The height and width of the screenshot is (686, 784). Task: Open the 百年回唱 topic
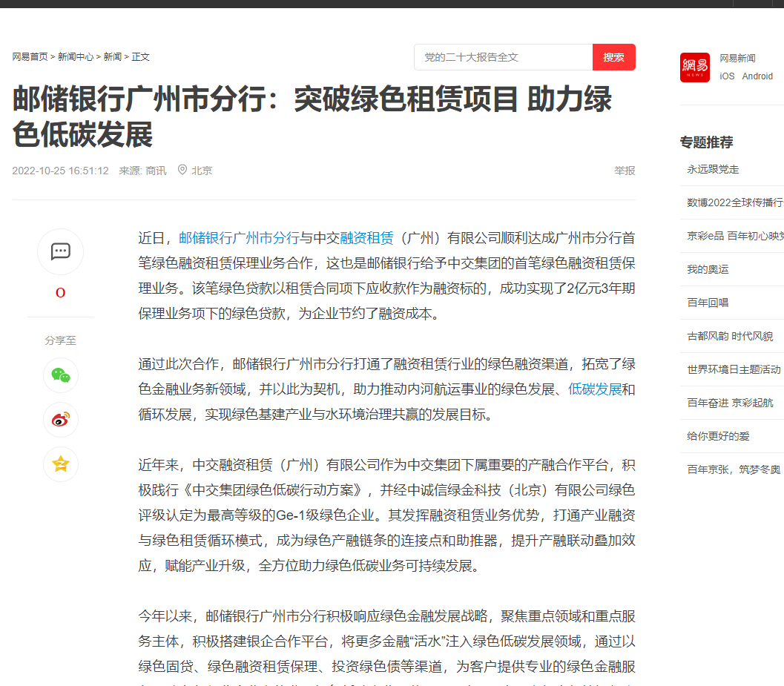point(708,303)
